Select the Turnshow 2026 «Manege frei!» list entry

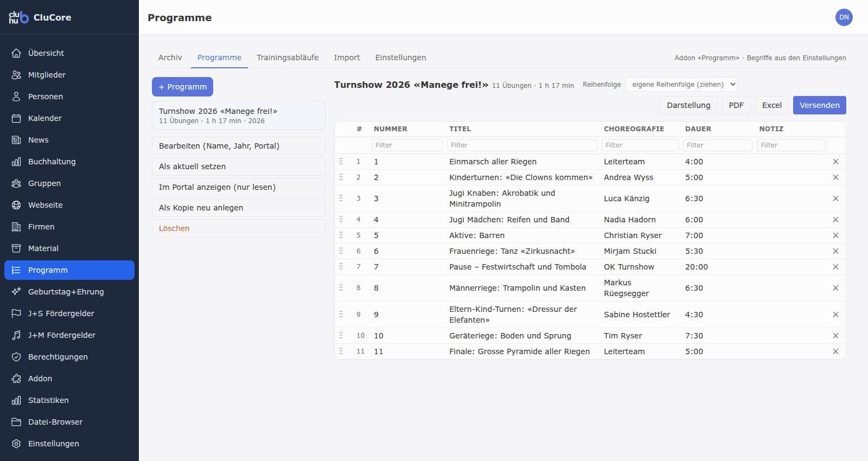tap(239, 116)
